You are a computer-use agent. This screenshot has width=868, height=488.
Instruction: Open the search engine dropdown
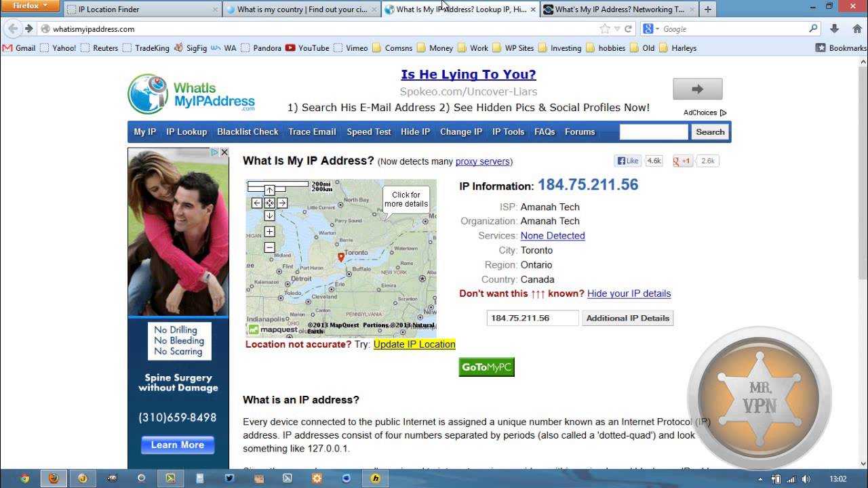pos(652,28)
